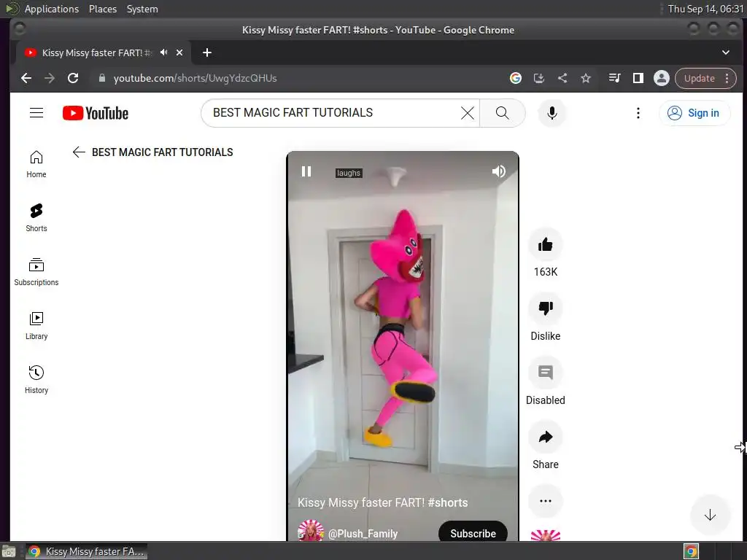Image resolution: width=747 pixels, height=560 pixels.
Task: Expand tab search dropdown chevron
Action: tap(726, 52)
